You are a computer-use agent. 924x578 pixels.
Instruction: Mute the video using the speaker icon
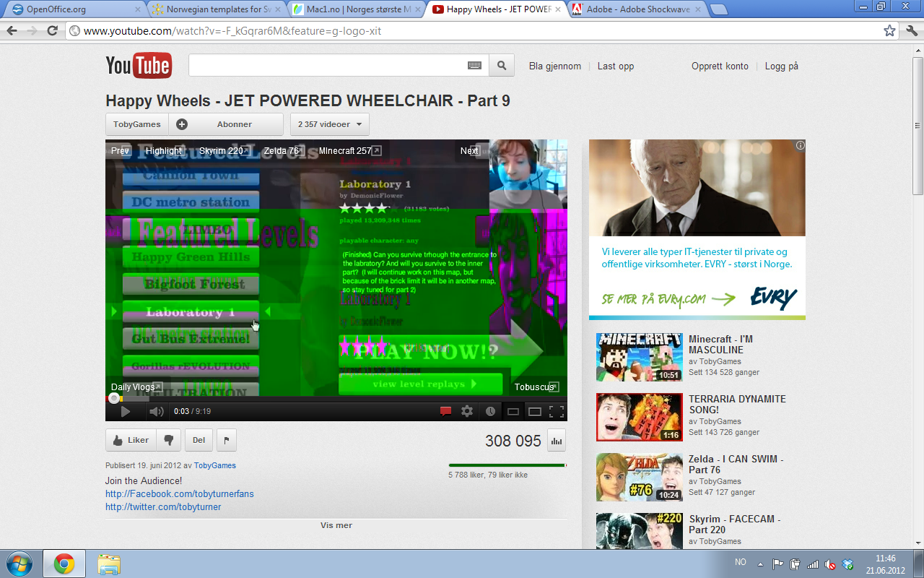pyautogui.click(x=156, y=412)
